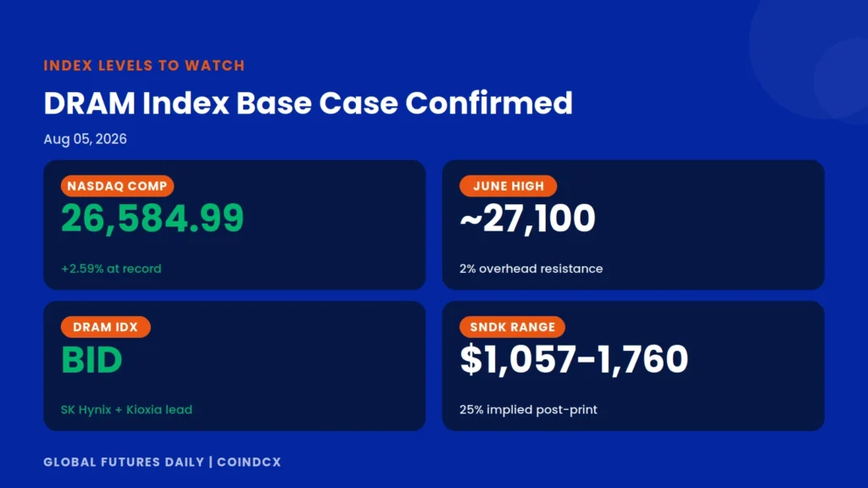Click the INDEX LEVELS TO WATCH heading
This screenshot has height=488, width=868.
point(144,65)
